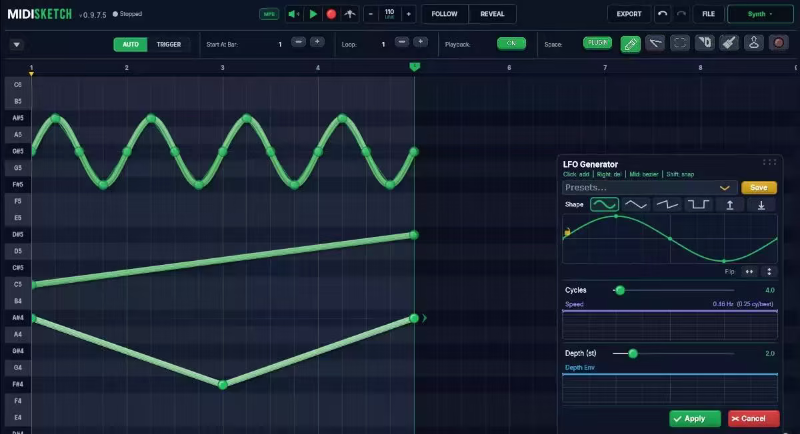Click the Cycles value 4.0
800x434 pixels.
[770, 290]
